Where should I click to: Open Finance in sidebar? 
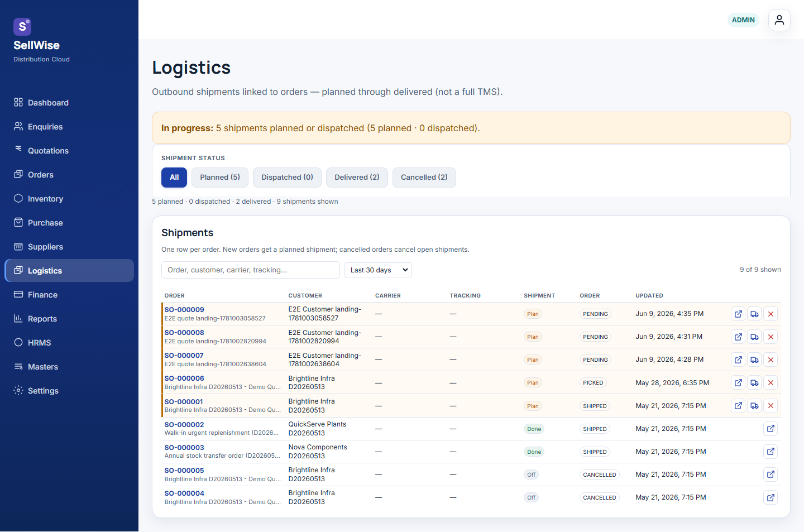(69, 295)
